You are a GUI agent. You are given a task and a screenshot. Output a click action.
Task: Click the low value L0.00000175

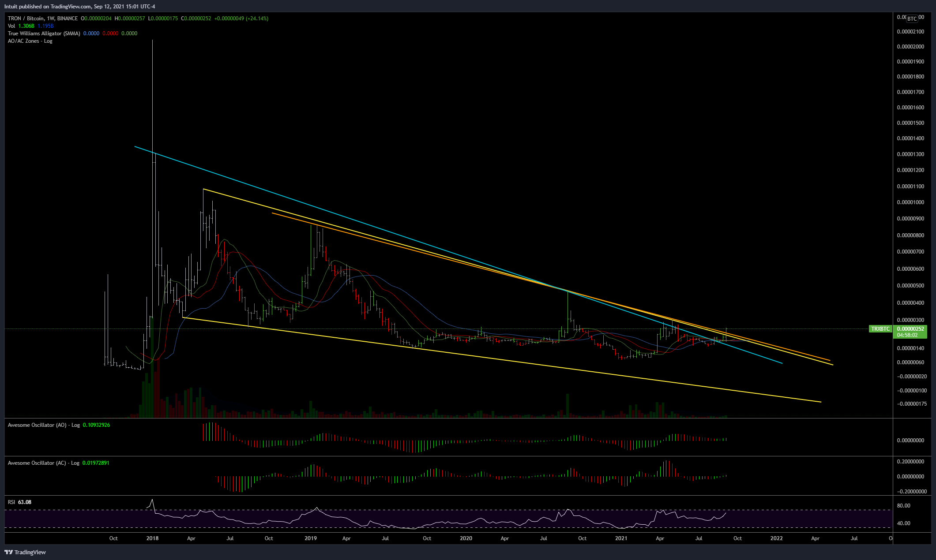(x=163, y=19)
